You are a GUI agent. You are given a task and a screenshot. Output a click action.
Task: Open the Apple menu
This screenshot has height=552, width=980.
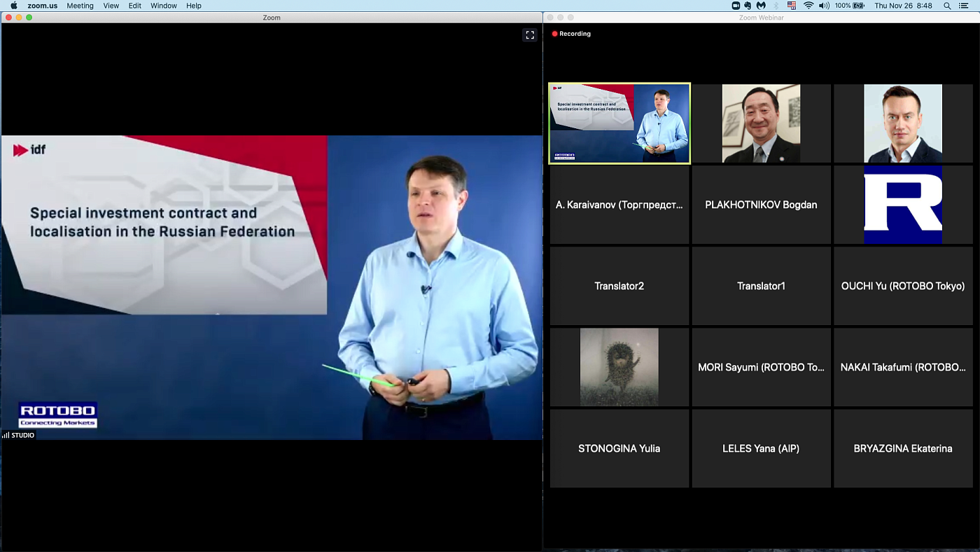point(13,6)
